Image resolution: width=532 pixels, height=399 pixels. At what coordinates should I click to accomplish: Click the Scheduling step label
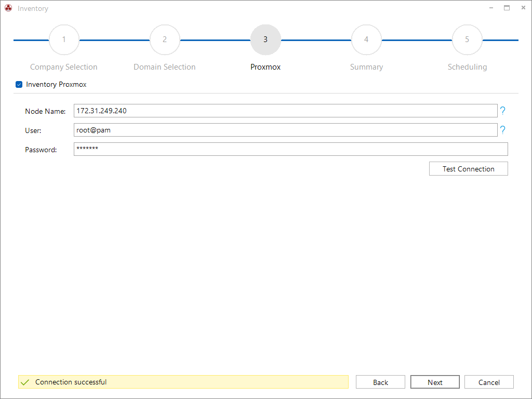(x=467, y=67)
